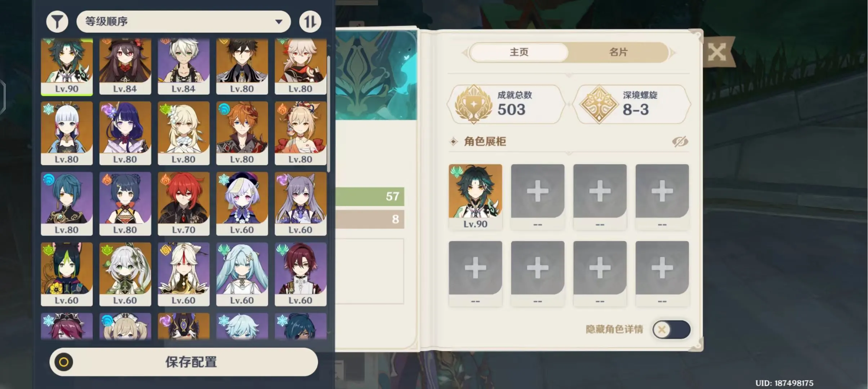Expand the 等级顺序 sort dropdown

click(x=183, y=22)
